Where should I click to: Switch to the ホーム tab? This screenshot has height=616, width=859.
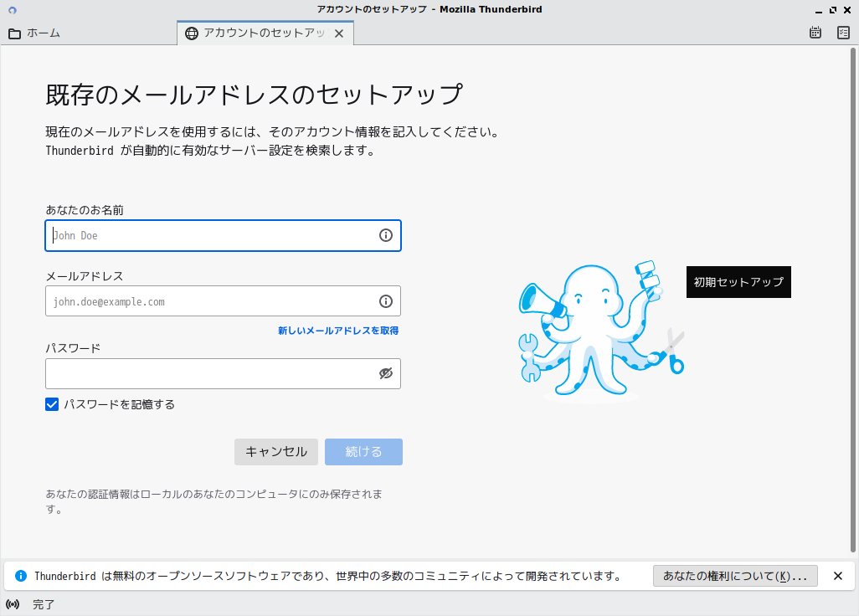(x=89, y=33)
